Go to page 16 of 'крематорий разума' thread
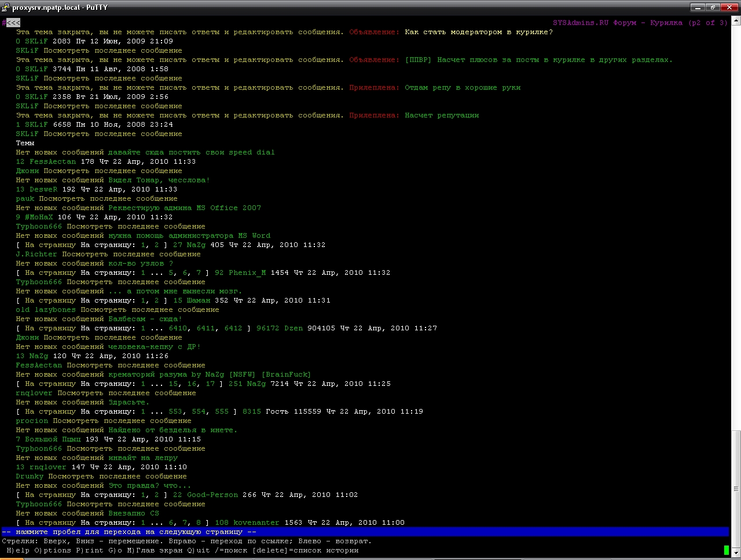The width and height of the screenshot is (741, 560). pyautogui.click(x=192, y=384)
